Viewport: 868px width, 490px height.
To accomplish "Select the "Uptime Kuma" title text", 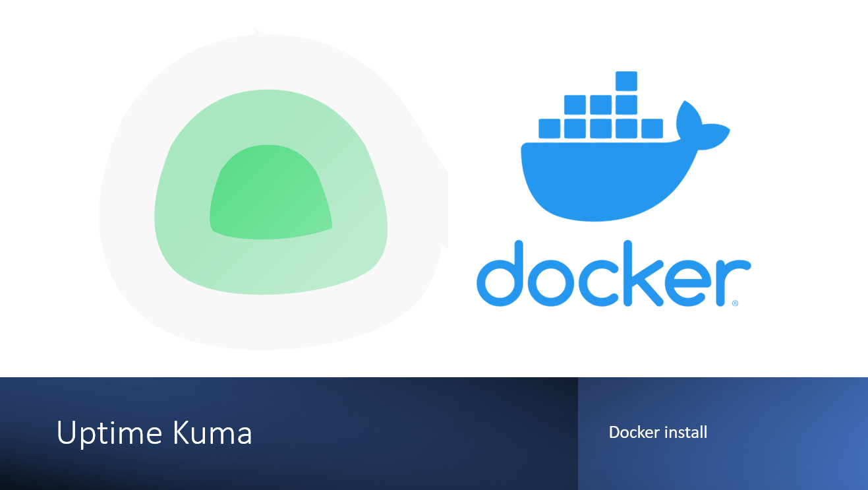I will point(154,433).
